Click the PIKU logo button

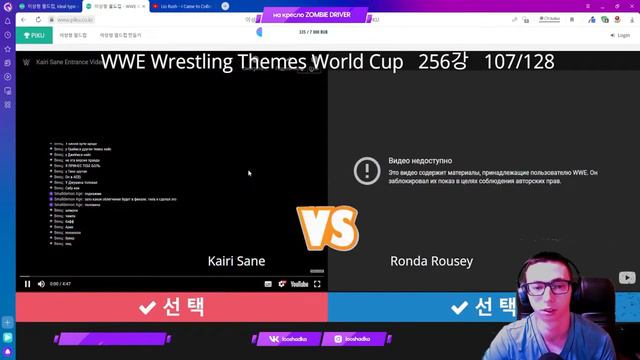(34, 36)
